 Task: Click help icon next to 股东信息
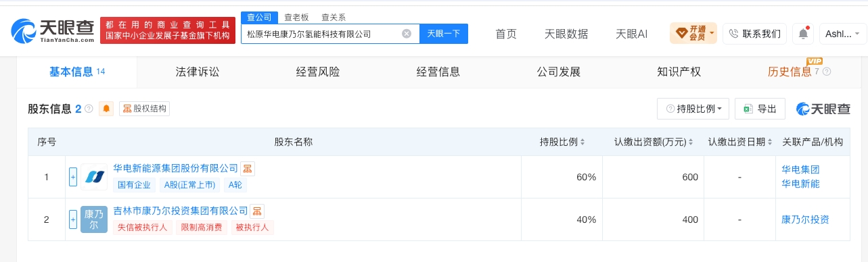pos(89,109)
